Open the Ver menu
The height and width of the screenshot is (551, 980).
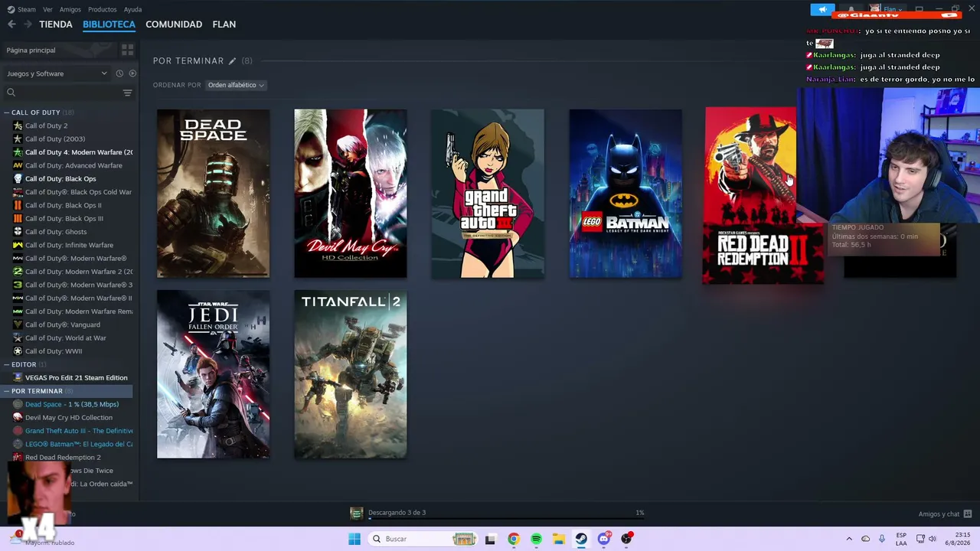(47, 9)
